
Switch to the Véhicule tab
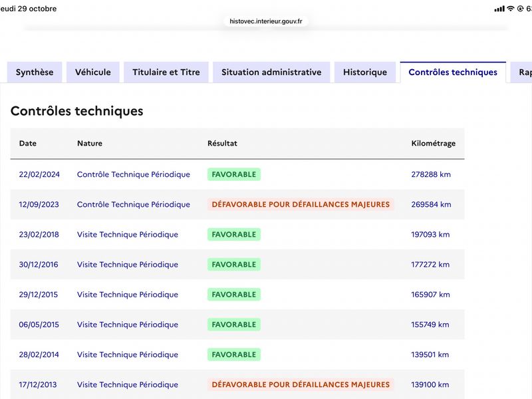(x=93, y=72)
